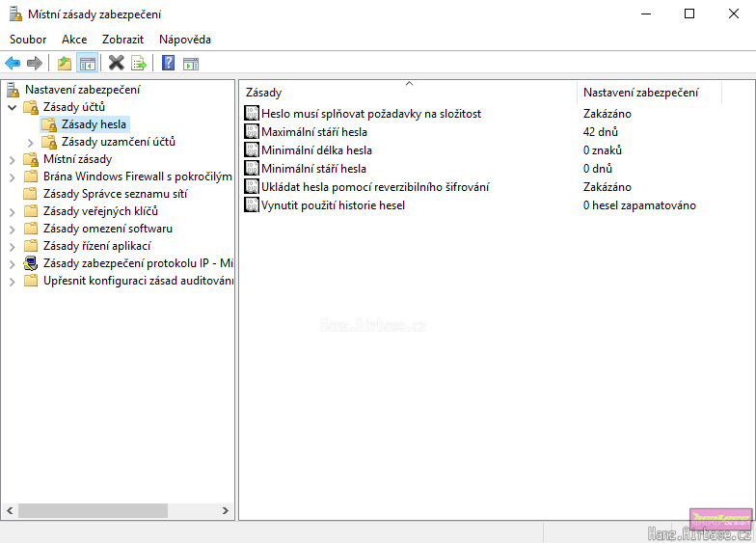Open the Akce menu
756x543 pixels.
[x=74, y=40]
